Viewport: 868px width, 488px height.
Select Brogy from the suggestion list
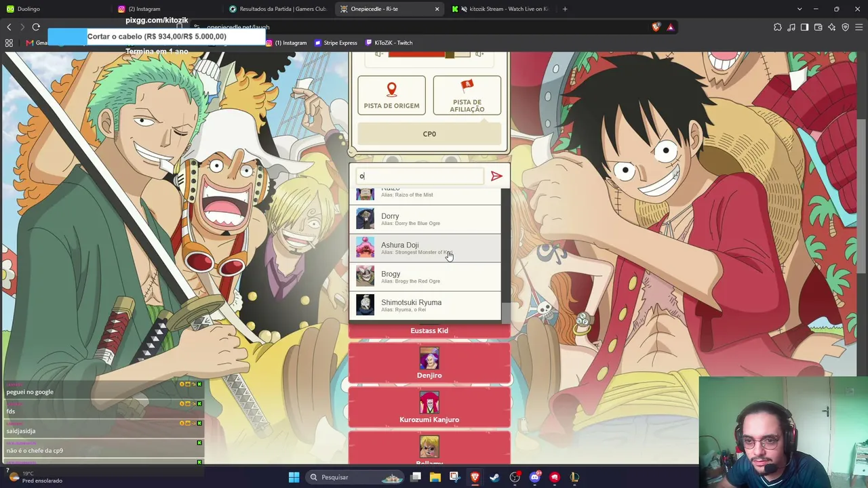tap(425, 277)
